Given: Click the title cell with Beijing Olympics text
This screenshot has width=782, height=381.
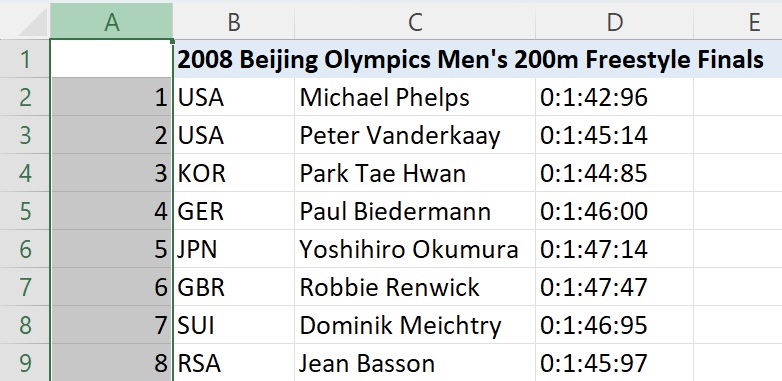Looking at the screenshot, I should click(x=470, y=59).
